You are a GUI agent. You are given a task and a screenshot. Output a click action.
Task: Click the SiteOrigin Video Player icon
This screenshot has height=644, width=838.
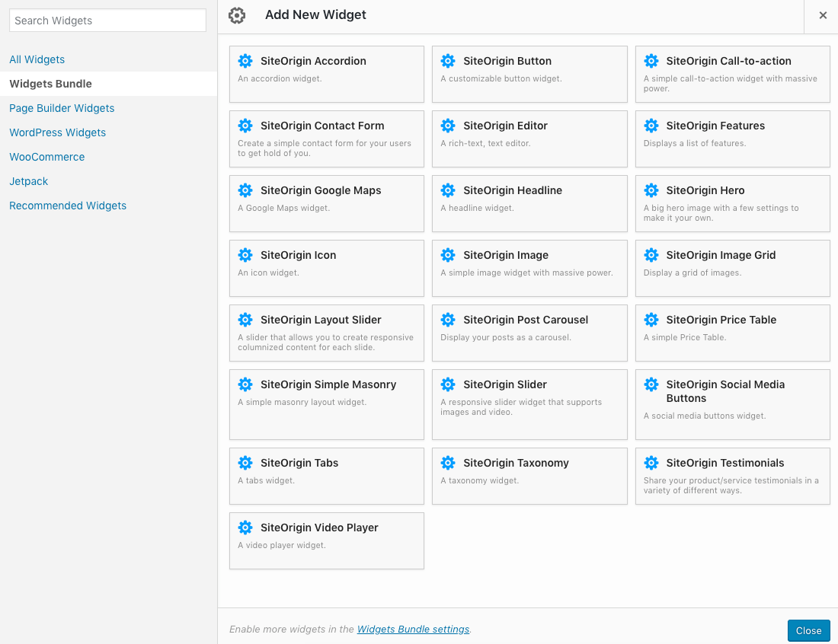(245, 528)
